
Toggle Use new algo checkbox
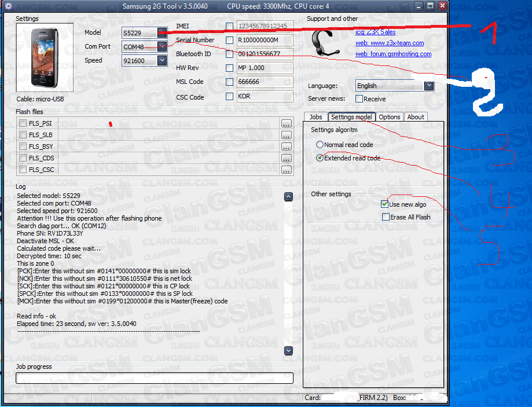click(x=384, y=204)
